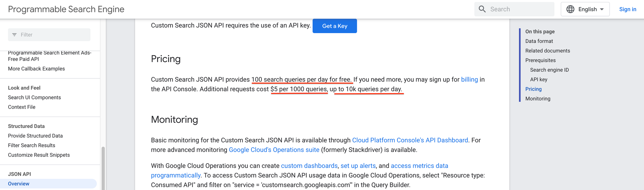Image resolution: width=644 pixels, height=190 pixels.
Task: Jump to Data format section
Action: [539, 41]
